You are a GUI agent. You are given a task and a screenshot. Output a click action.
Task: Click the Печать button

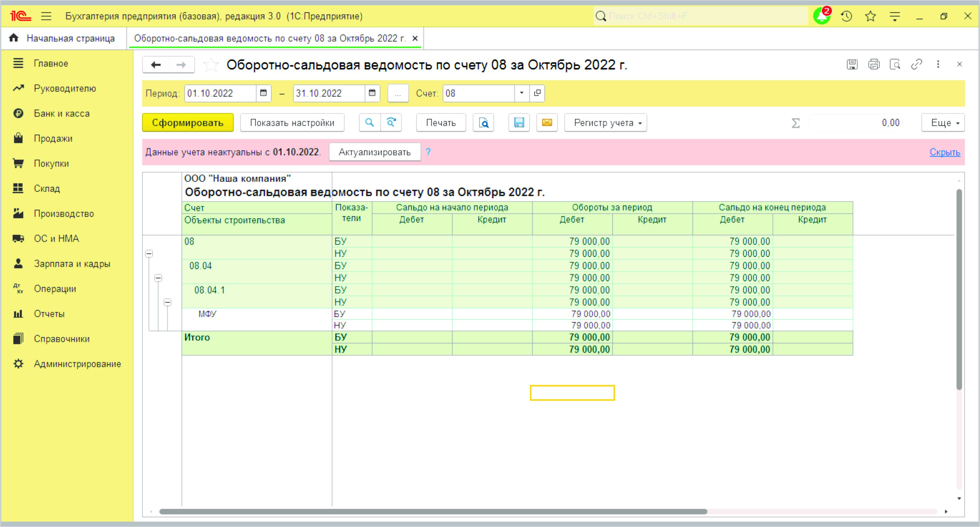tap(441, 122)
